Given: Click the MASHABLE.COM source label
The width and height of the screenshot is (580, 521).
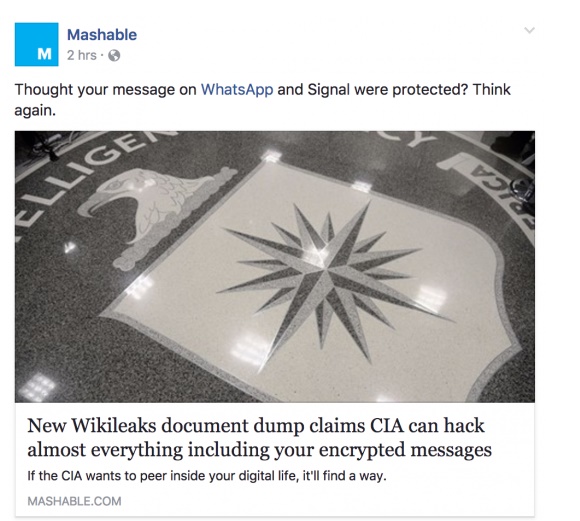Looking at the screenshot, I should click(x=74, y=501).
